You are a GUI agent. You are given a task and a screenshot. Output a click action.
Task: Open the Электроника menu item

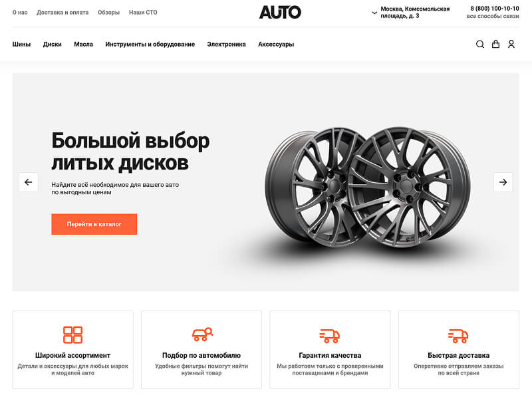coord(226,44)
